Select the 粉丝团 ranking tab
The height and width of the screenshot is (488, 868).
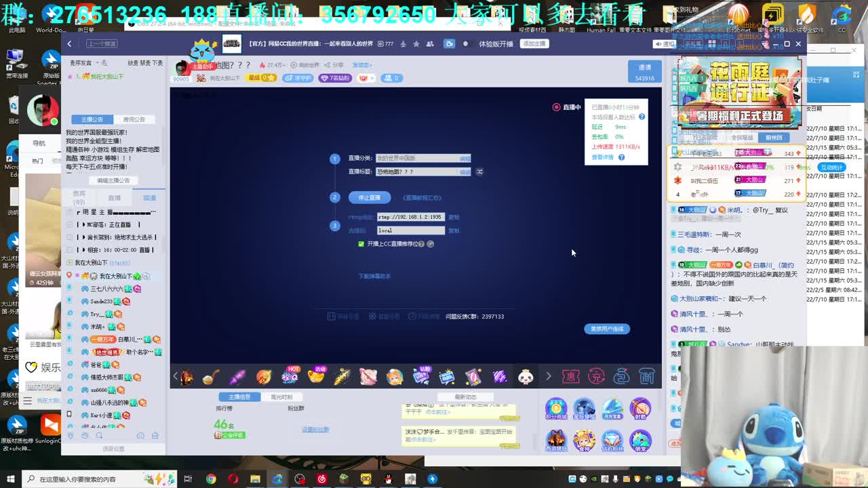[x=773, y=138]
